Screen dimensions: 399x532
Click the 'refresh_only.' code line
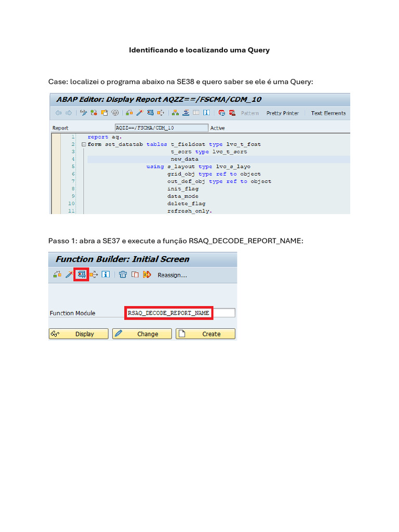pyautogui.click(x=190, y=211)
